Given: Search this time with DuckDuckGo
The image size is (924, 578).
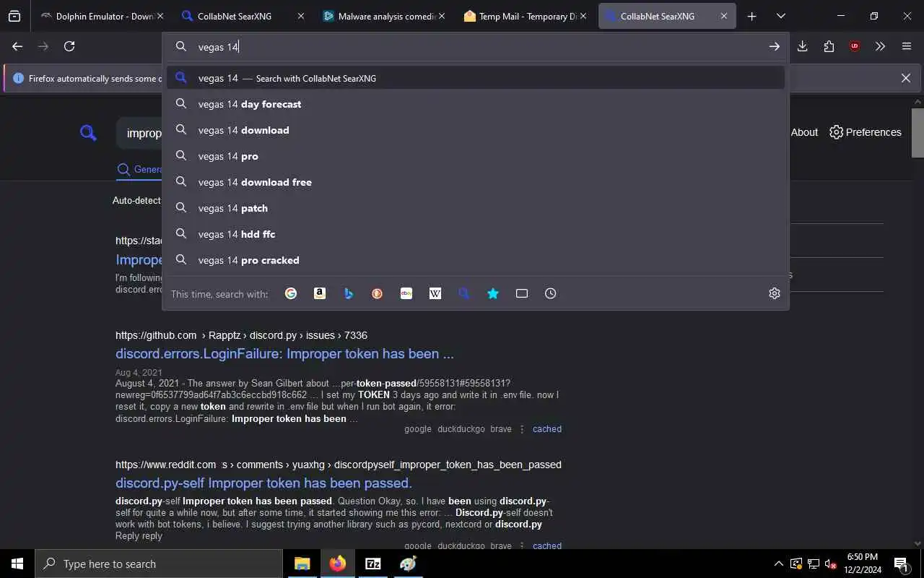Looking at the screenshot, I should click(x=378, y=293).
